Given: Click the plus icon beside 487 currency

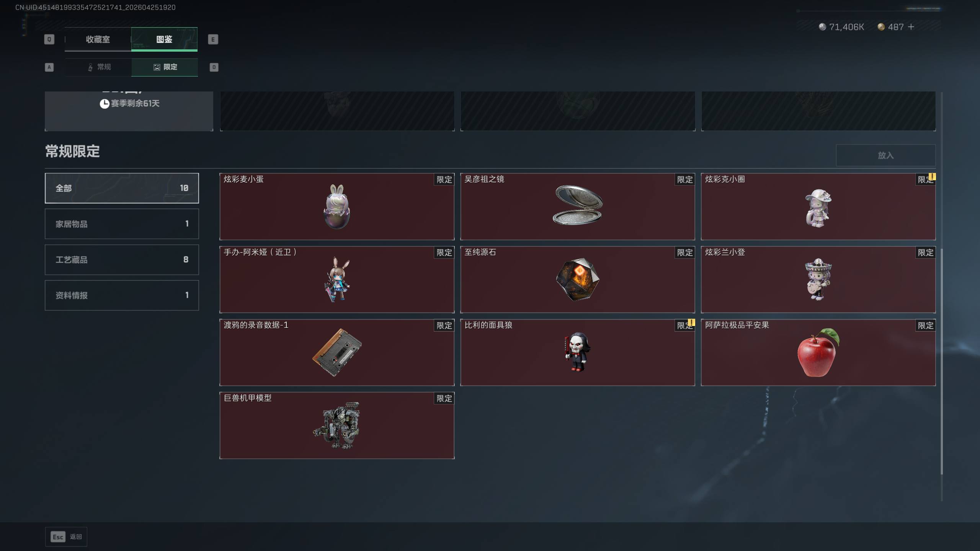Looking at the screenshot, I should pos(911,27).
